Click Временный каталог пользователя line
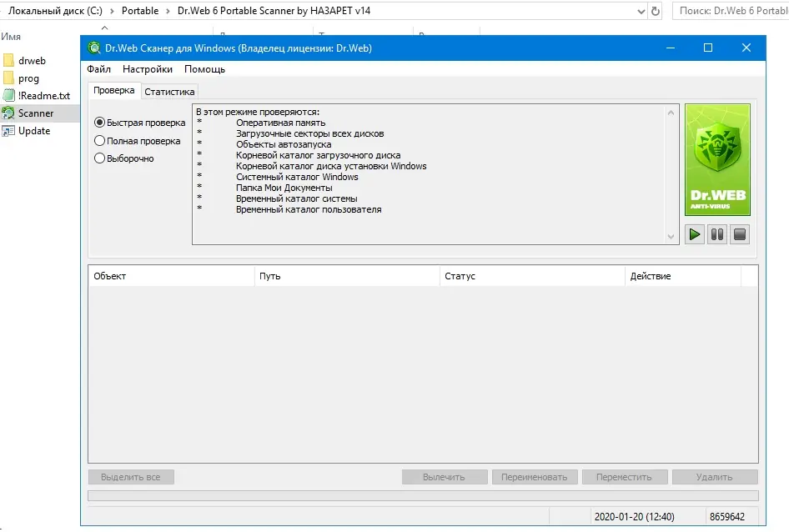 pyautogui.click(x=309, y=209)
